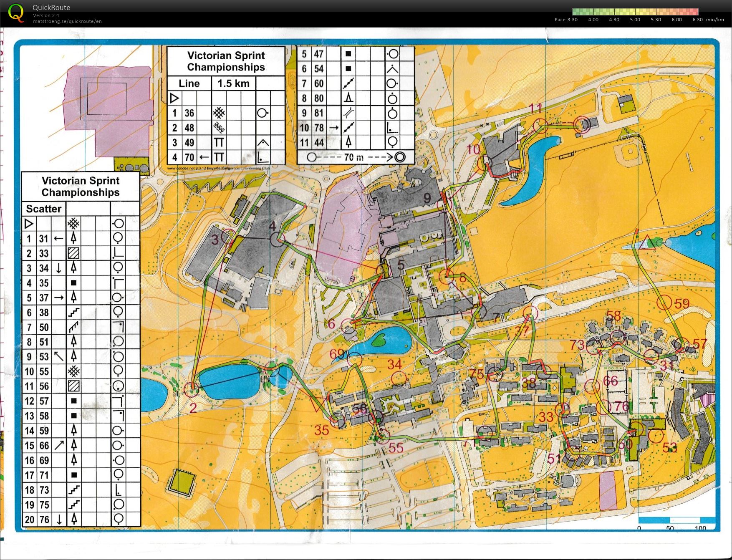The image size is (732, 560).
Task: Click the QuickRoute Q logo
Action: click(x=16, y=13)
